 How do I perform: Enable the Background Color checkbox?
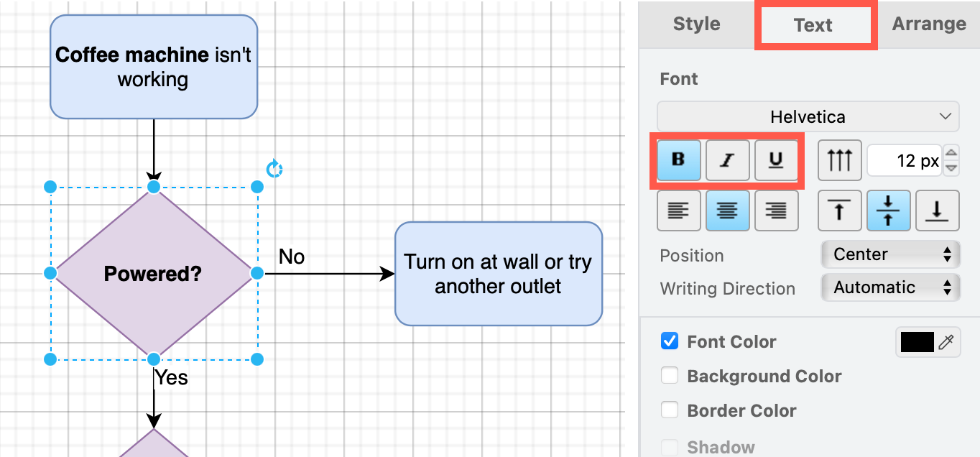point(669,375)
